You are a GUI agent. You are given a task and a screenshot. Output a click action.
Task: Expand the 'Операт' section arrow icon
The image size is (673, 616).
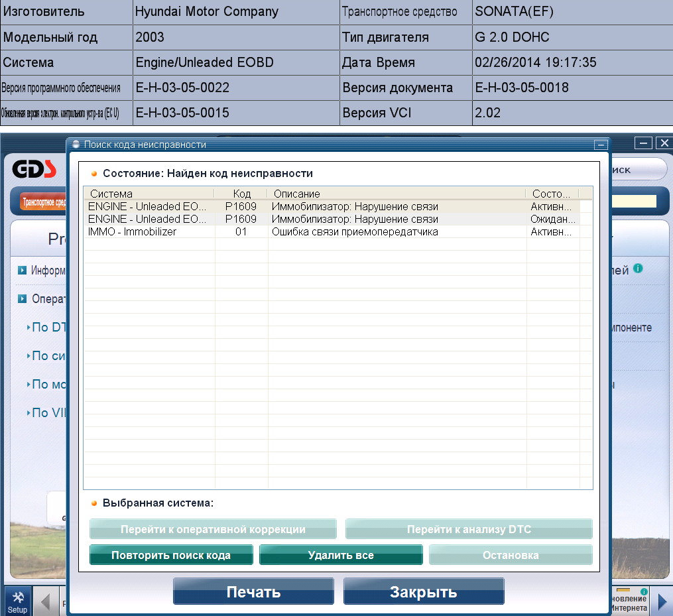pyautogui.click(x=22, y=298)
